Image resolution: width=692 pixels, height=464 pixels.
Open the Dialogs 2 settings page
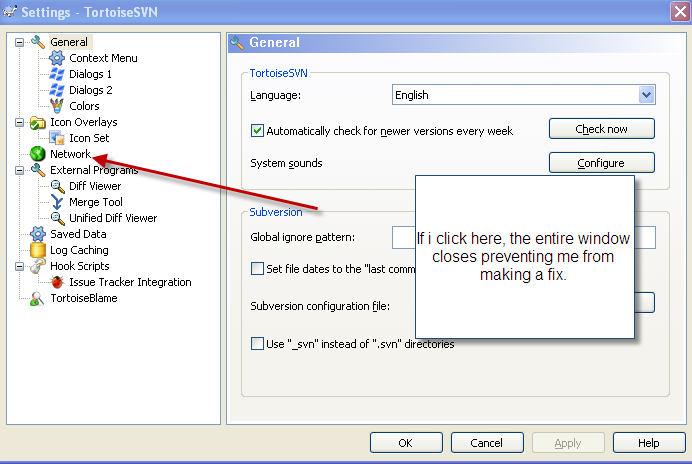click(91, 90)
